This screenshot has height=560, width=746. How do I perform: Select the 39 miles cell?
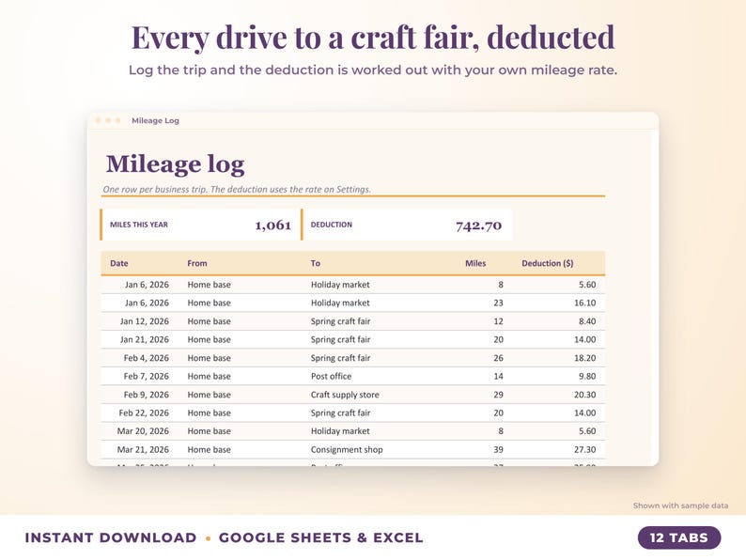click(498, 450)
